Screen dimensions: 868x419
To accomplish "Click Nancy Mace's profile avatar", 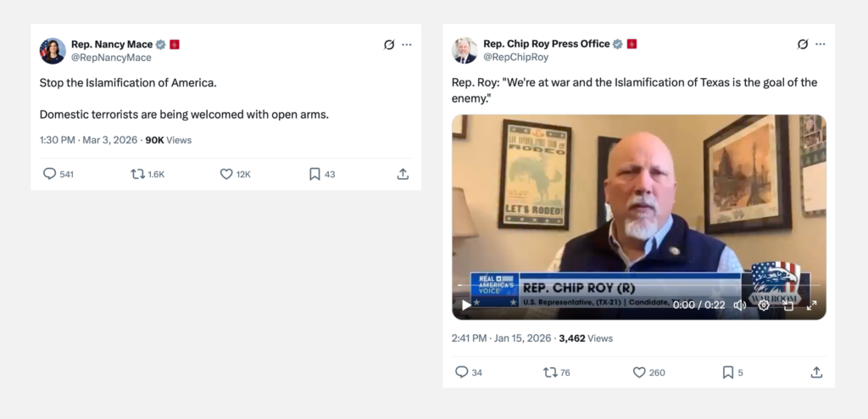I will (53, 51).
